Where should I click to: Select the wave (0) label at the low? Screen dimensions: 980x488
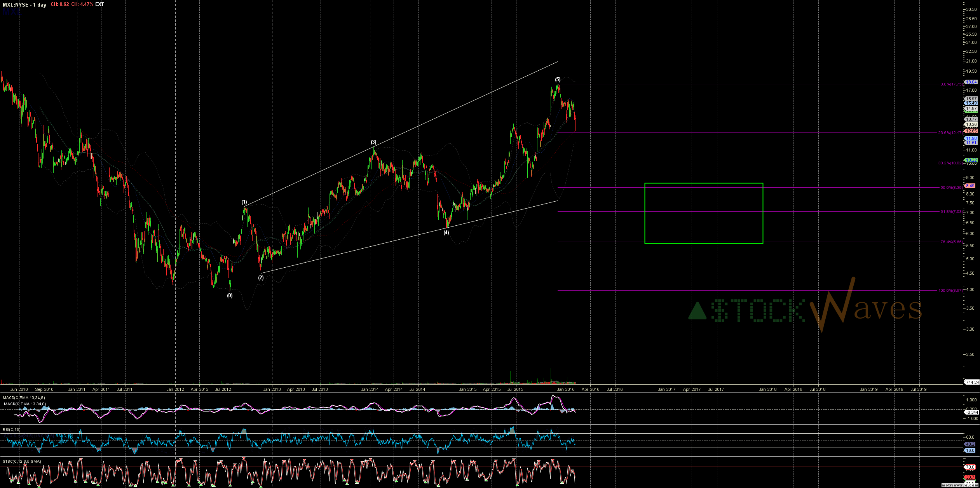click(x=230, y=295)
